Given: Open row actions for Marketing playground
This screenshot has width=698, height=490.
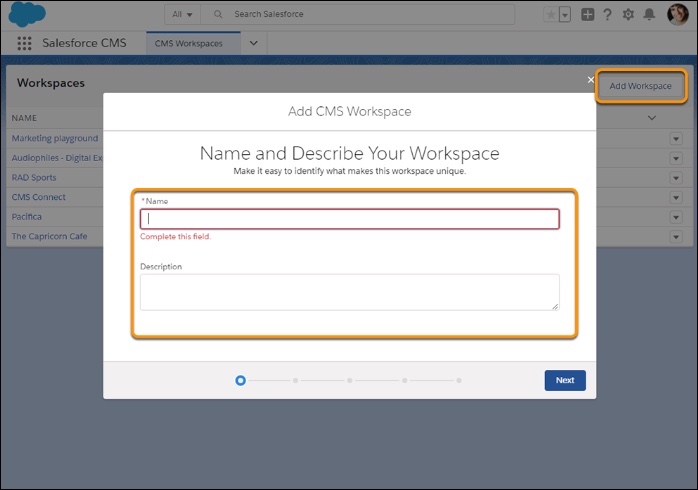Looking at the screenshot, I should (x=676, y=139).
